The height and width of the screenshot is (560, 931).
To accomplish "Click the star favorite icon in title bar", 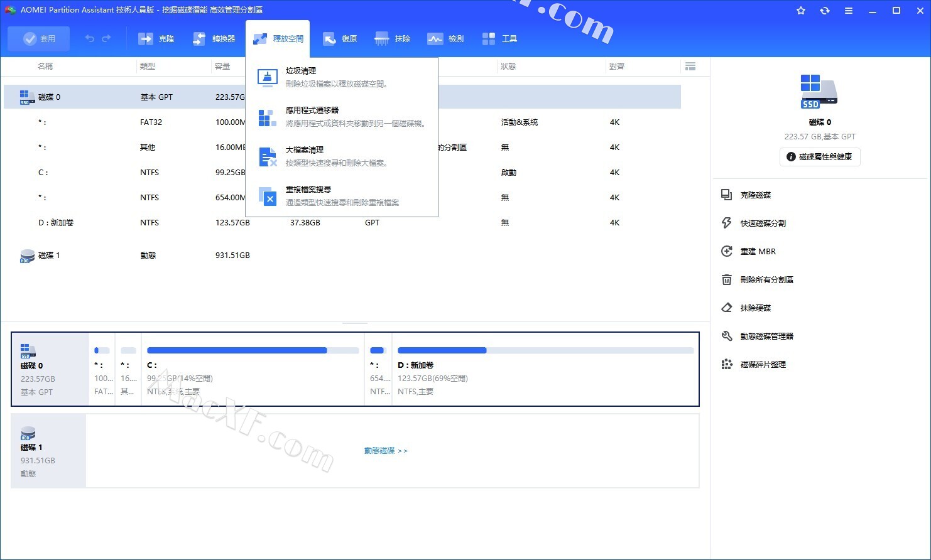I will [x=801, y=11].
